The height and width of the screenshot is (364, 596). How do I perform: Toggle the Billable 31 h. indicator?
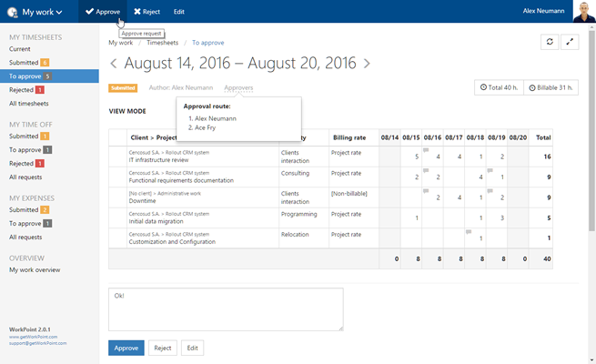click(551, 87)
